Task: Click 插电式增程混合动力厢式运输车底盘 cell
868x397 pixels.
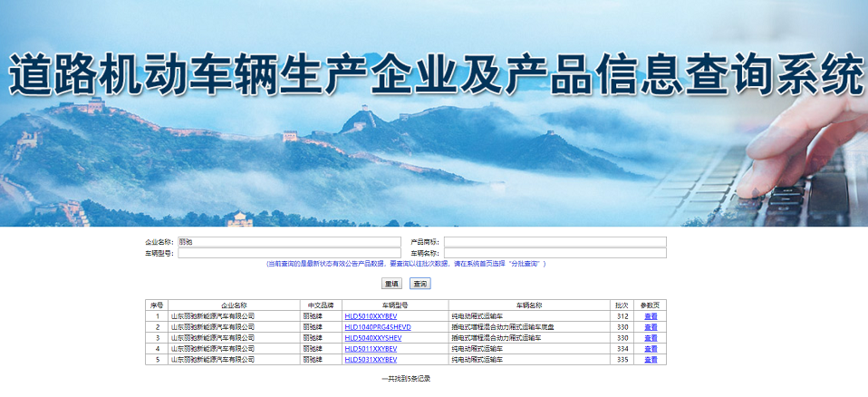Action: coord(529,327)
